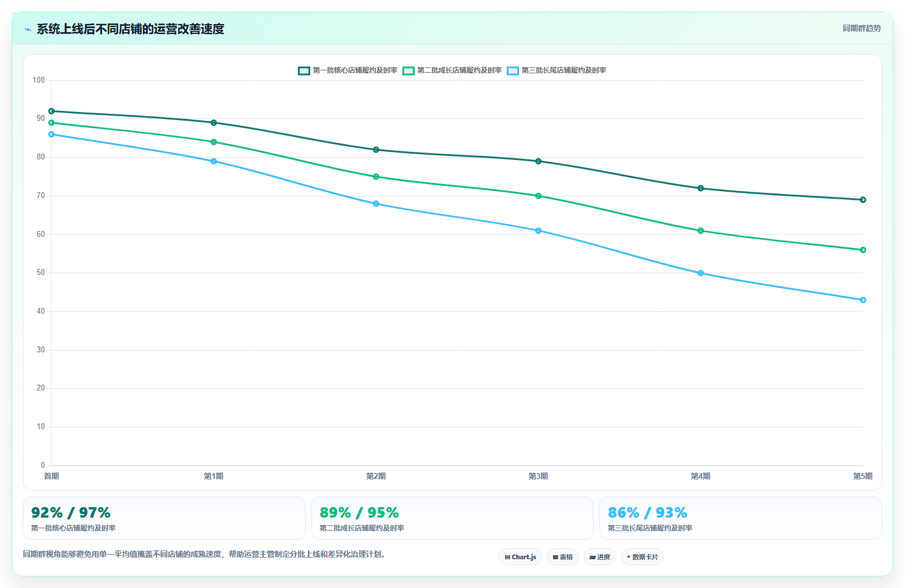Select the 92% / 97% core stores card
Viewport: 905px width, 588px height.
coord(164,518)
